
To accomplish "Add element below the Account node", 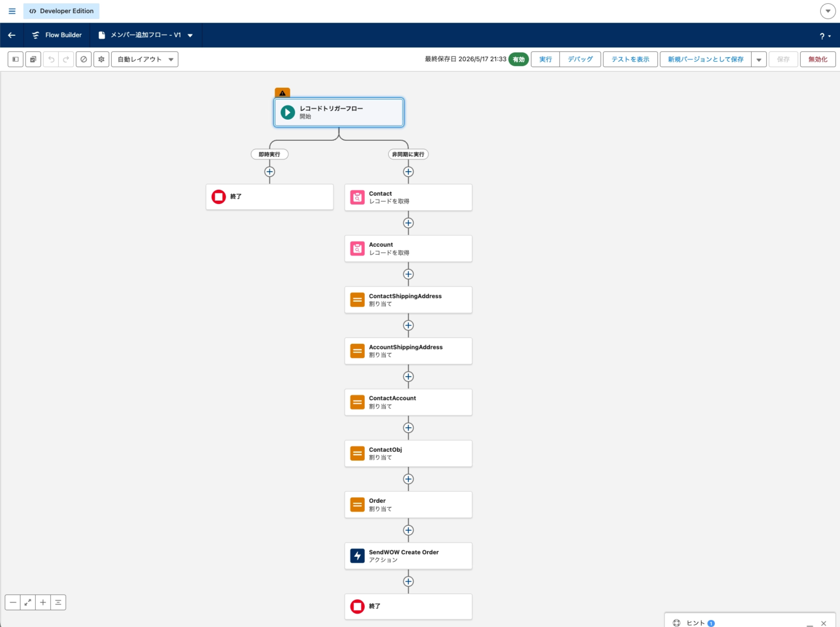I will 408,274.
